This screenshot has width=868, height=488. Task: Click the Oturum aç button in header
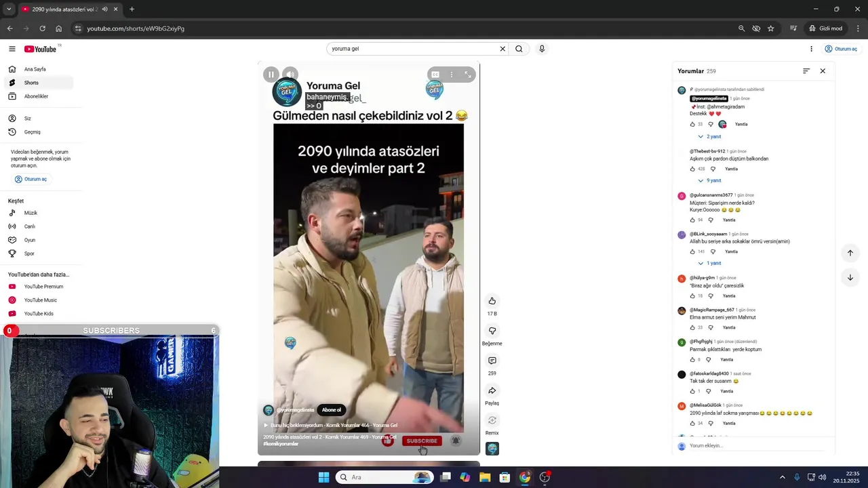[841, 49]
